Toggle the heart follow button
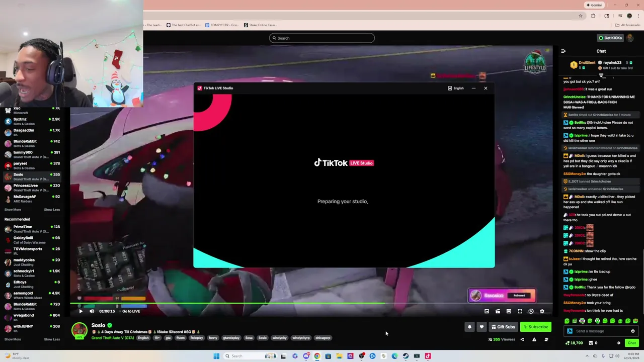Screen dimensions: 644x362 click(x=481, y=327)
